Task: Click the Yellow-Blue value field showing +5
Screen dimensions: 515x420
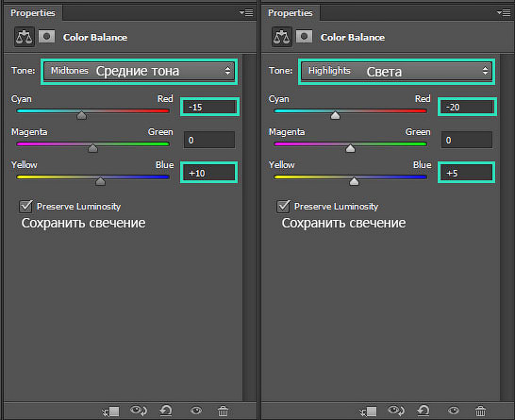Action: click(x=467, y=173)
